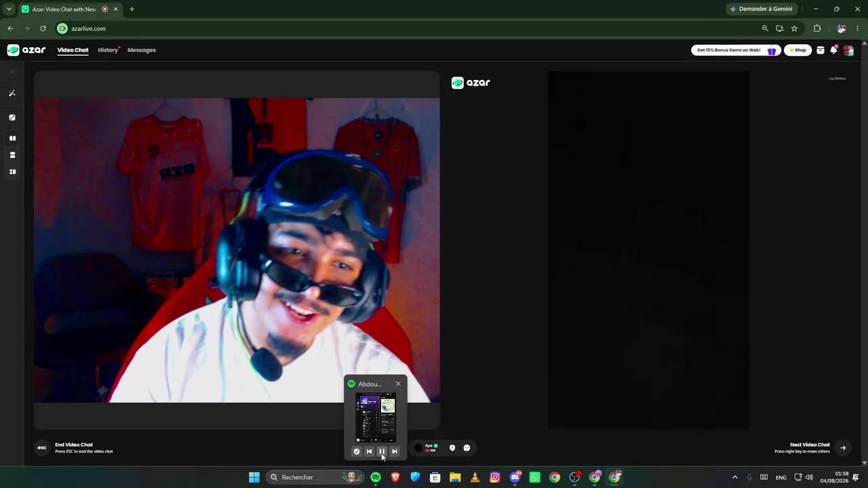Viewport: 868px width, 488px height.
Task: Click Demander à Gemini button
Action: point(761,9)
